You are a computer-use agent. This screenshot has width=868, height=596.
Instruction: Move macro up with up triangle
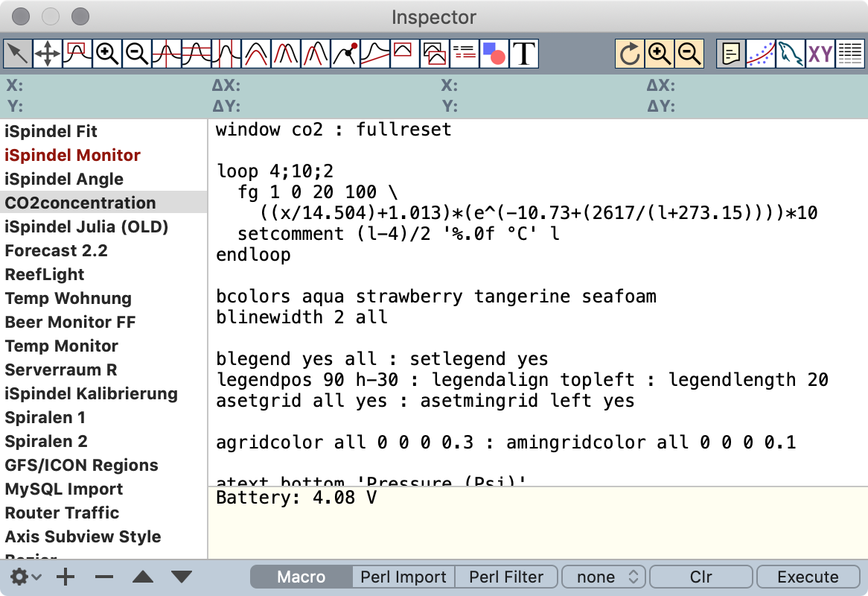(143, 577)
